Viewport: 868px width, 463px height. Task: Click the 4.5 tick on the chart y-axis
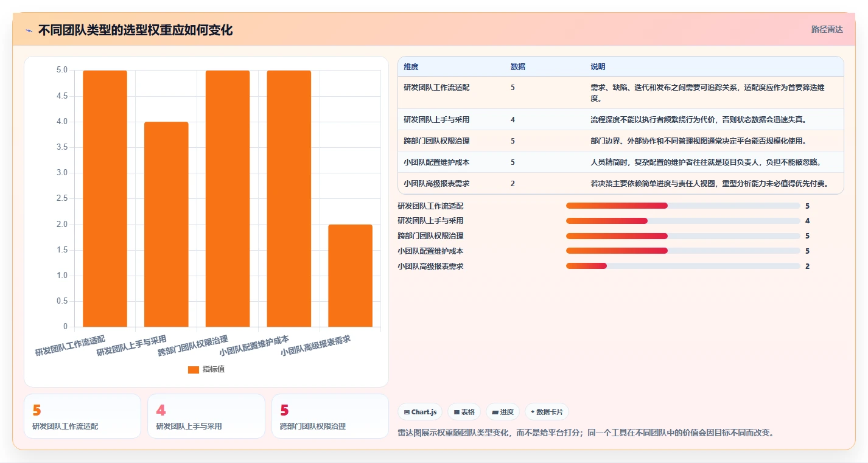pos(62,96)
